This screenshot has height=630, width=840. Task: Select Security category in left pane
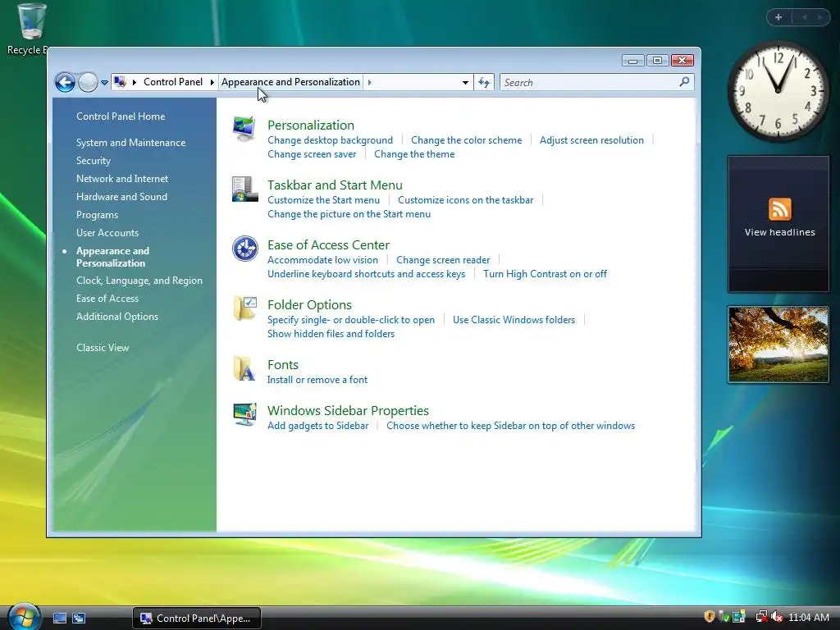94,161
